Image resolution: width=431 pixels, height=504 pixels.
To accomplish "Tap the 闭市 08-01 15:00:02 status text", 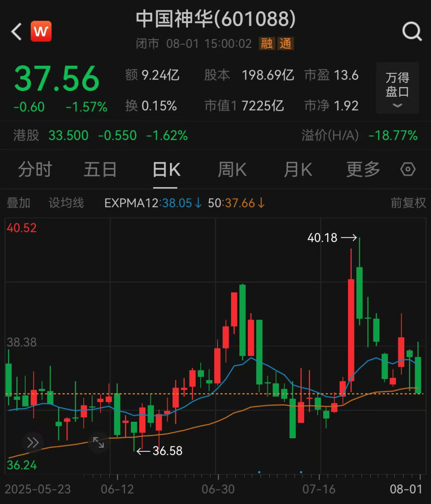I will click(x=194, y=43).
